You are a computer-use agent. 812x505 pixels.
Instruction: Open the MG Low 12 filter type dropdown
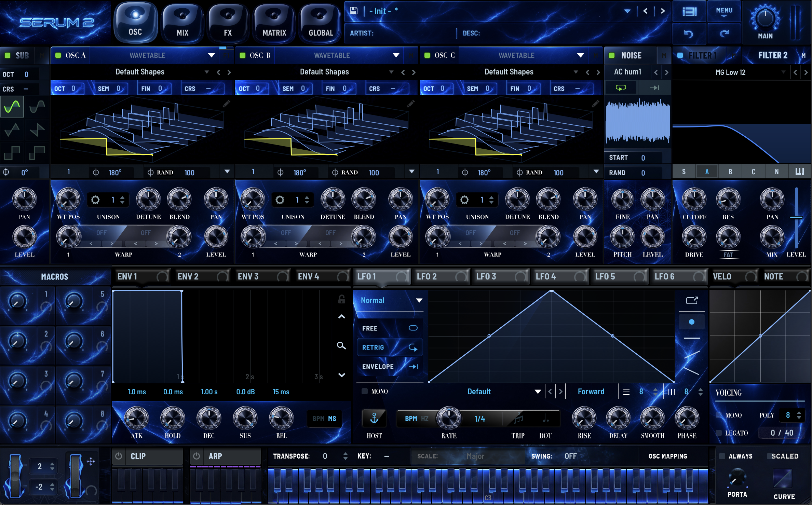click(x=731, y=72)
